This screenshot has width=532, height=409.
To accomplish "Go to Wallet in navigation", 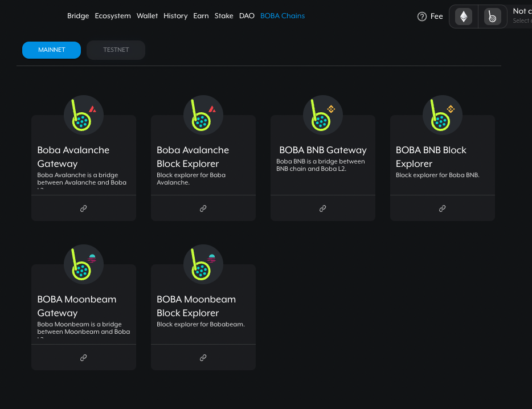I will 147,16.
